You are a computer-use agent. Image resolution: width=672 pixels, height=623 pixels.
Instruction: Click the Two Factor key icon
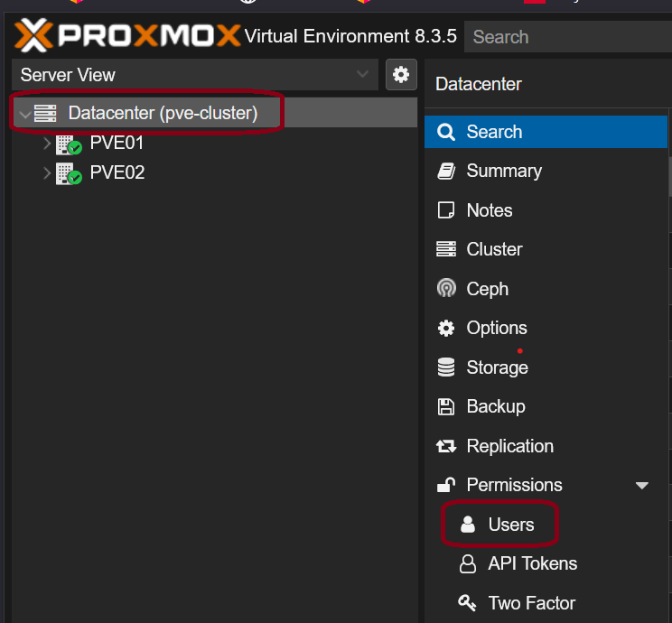tap(467, 603)
